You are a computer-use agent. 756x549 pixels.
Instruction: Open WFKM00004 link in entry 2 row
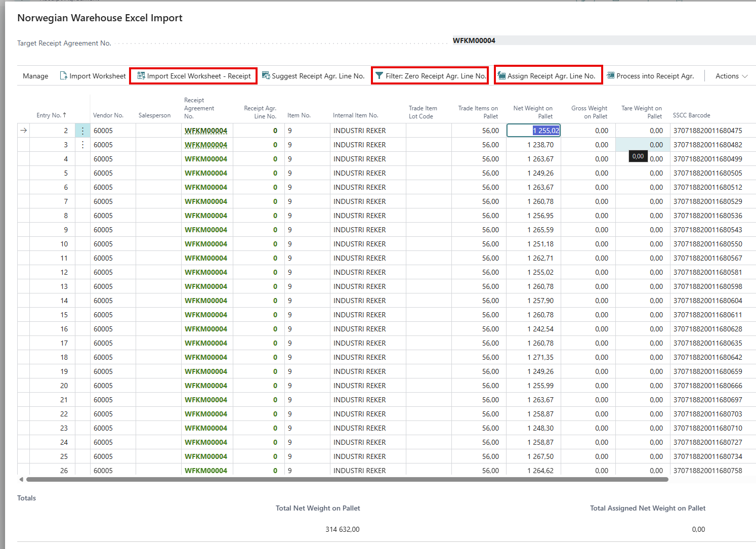tap(205, 131)
